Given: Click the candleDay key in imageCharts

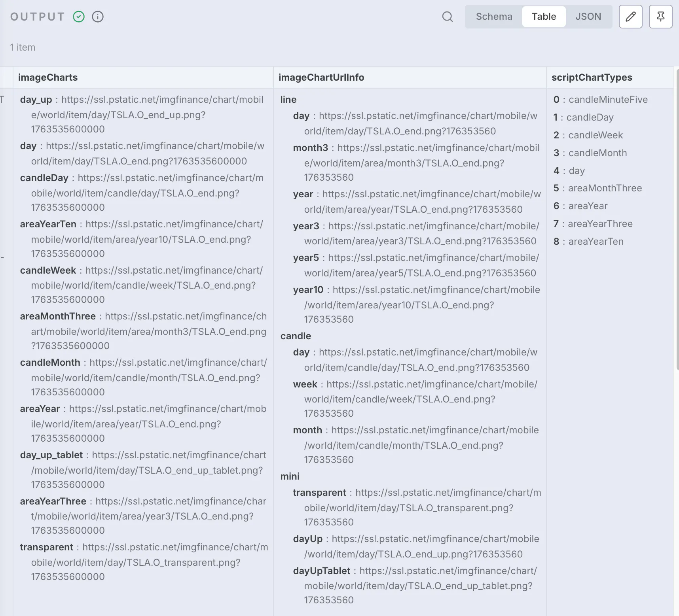Looking at the screenshot, I should click(44, 178).
